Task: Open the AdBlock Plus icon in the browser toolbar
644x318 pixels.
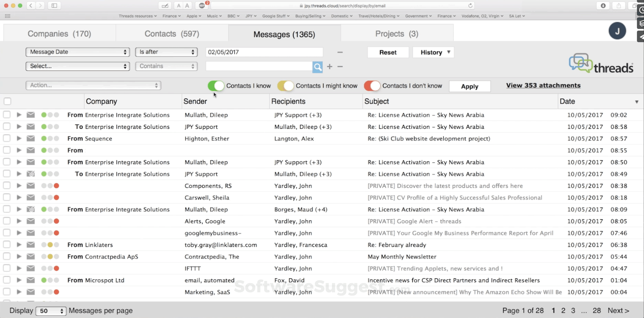Action: tap(202, 5)
